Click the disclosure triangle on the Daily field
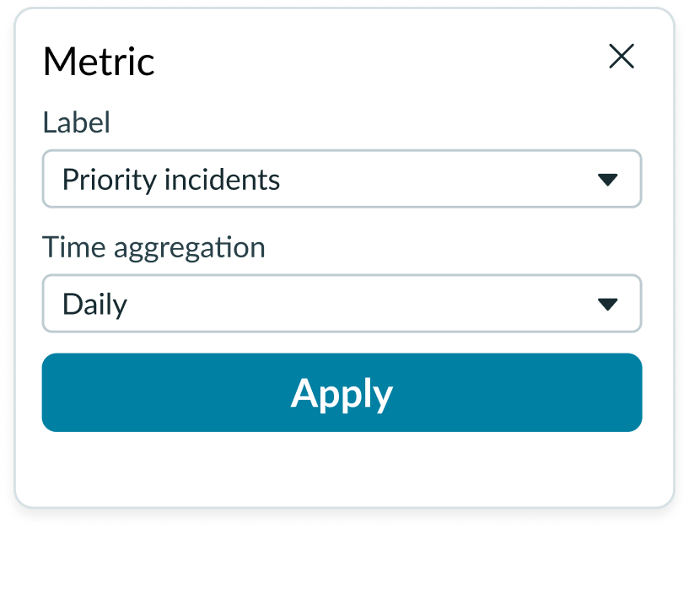This screenshot has width=689, height=616. pos(609,304)
